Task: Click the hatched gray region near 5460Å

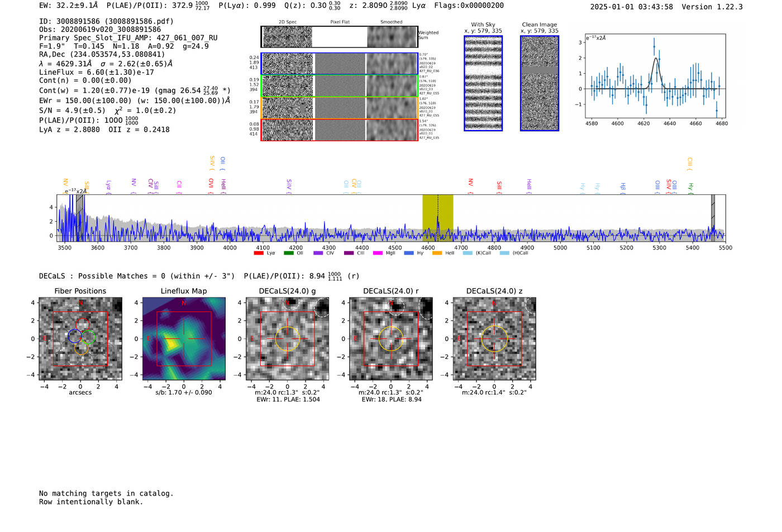Action: click(713, 218)
